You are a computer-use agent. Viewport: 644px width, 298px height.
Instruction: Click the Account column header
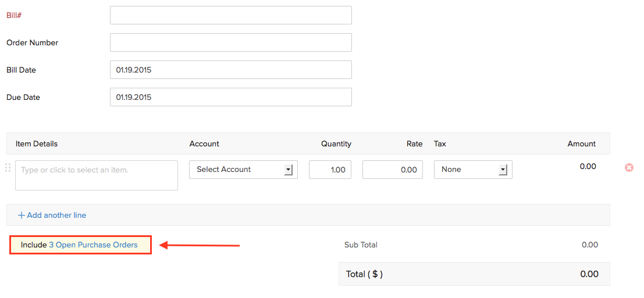(x=204, y=143)
